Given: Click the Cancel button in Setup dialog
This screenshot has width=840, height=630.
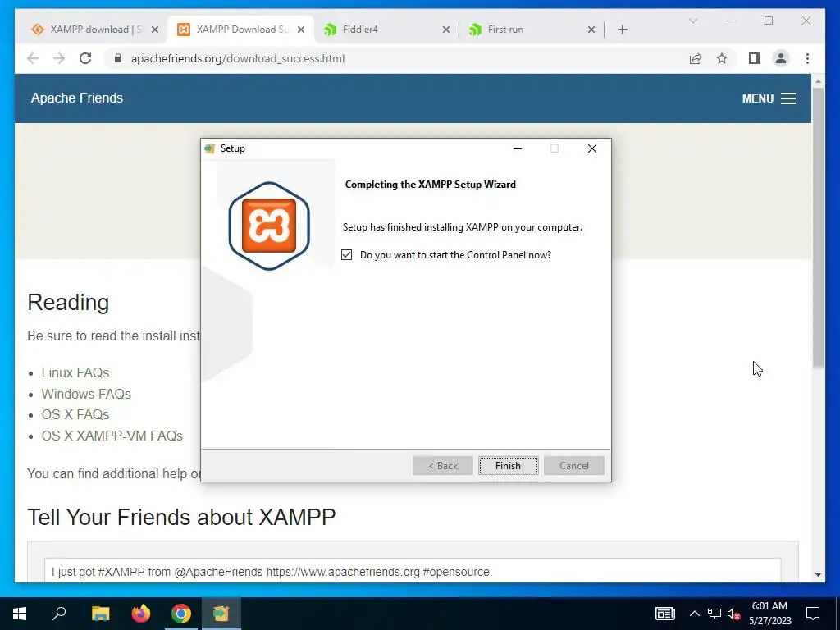Looking at the screenshot, I should (x=573, y=466).
